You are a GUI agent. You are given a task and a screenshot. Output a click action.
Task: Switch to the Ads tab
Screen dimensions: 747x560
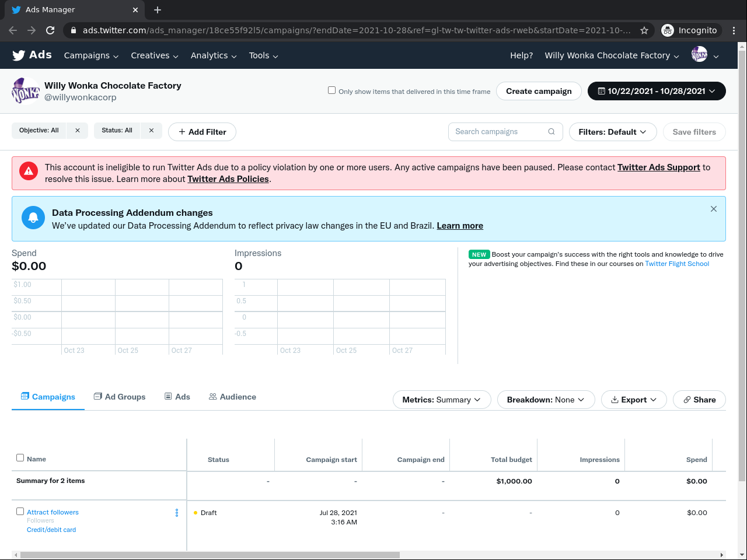click(177, 397)
